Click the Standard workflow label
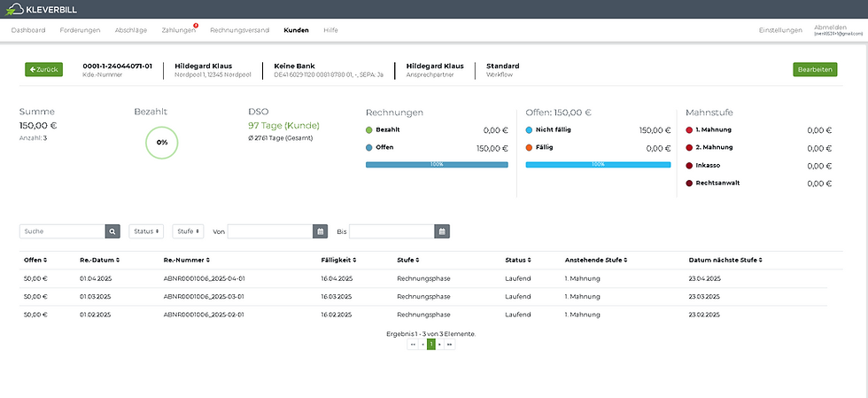The image size is (868, 398). coord(503,66)
